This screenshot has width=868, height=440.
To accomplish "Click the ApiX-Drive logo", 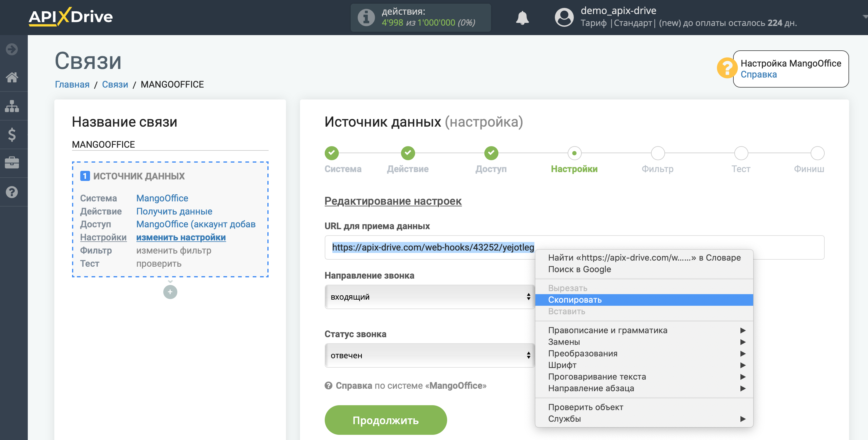I will [x=71, y=17].
